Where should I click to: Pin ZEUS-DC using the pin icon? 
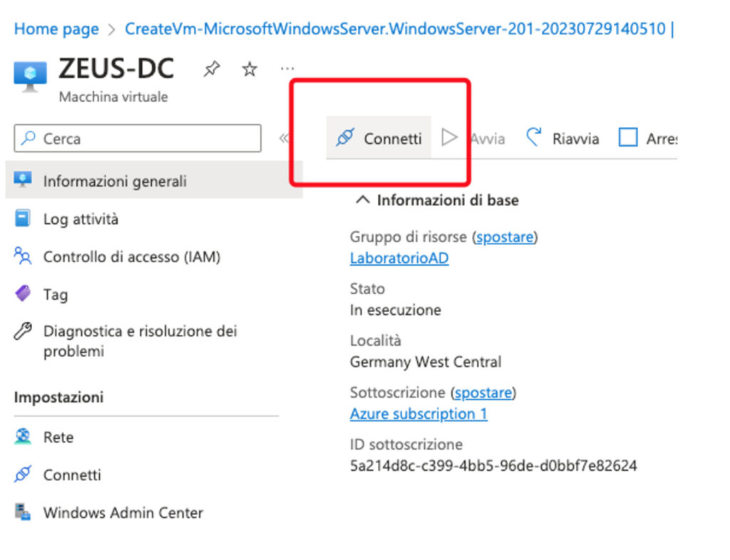tap(212, 69)
